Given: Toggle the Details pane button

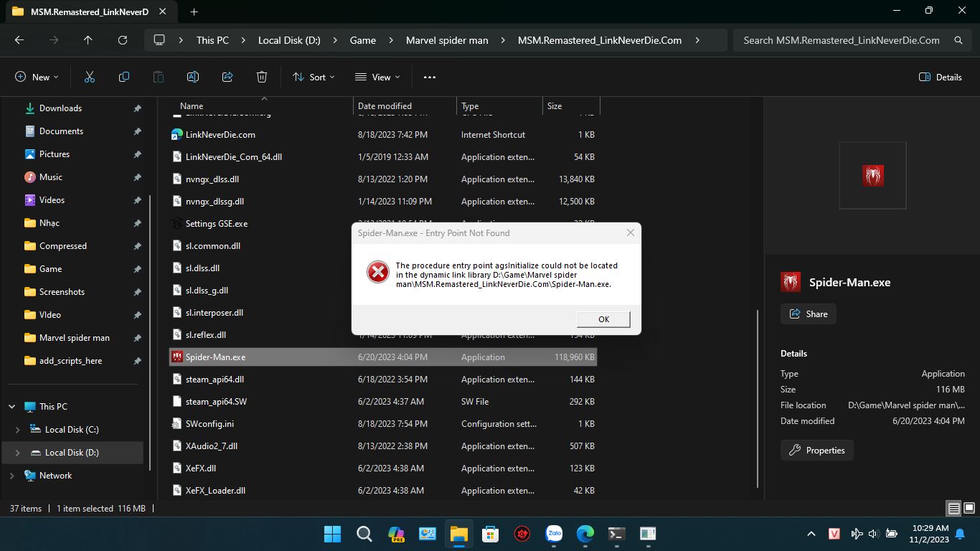Looking at the screenshot, I should click(x=941, y=77).
